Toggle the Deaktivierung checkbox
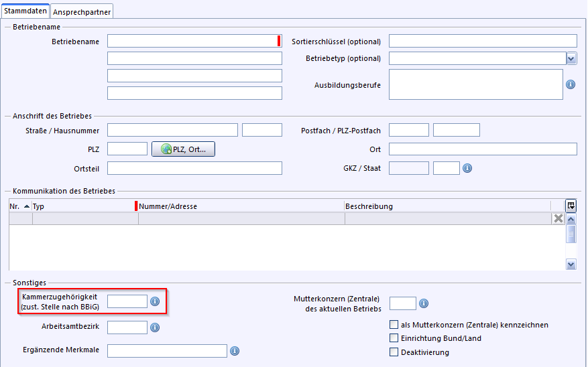Screen dimensions: 588x367 pos(394,352)
